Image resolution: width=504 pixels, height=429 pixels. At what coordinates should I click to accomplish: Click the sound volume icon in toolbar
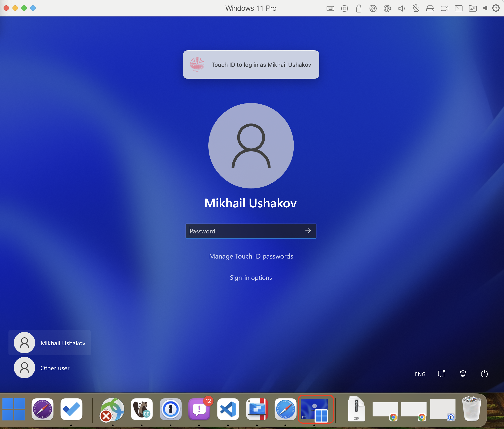(401, 8)
